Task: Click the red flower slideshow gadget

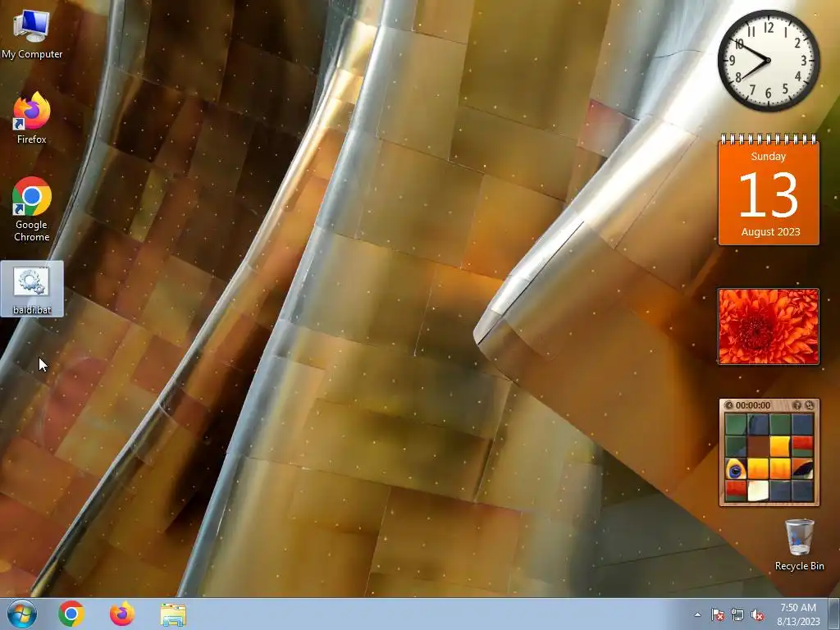Action: click(x=768, y=326)
